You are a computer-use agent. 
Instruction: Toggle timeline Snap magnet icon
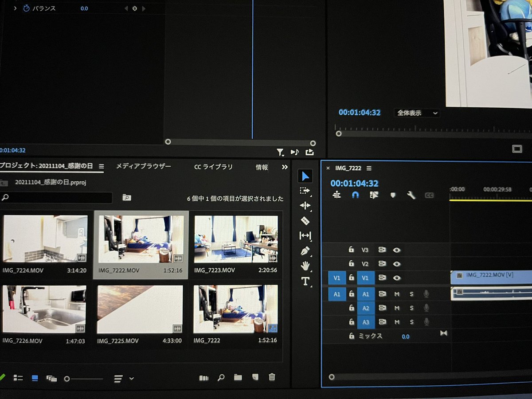(x=355, y=195)
